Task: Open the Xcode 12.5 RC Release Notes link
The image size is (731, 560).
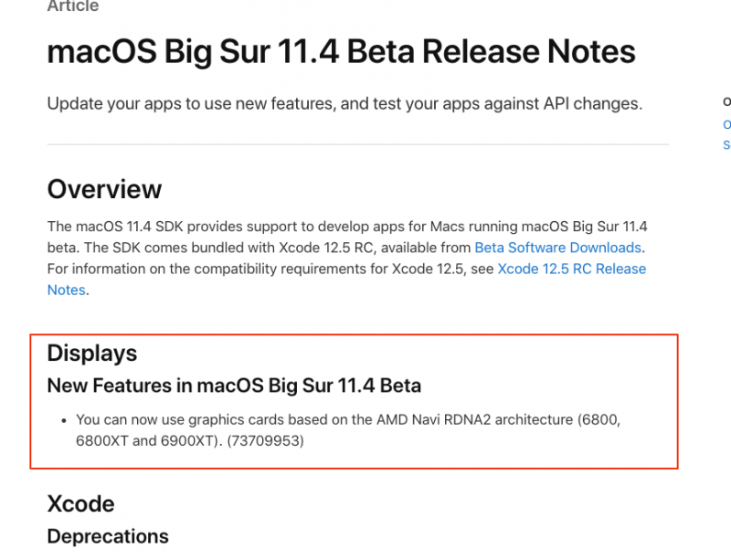Action: tap(571, 269)
